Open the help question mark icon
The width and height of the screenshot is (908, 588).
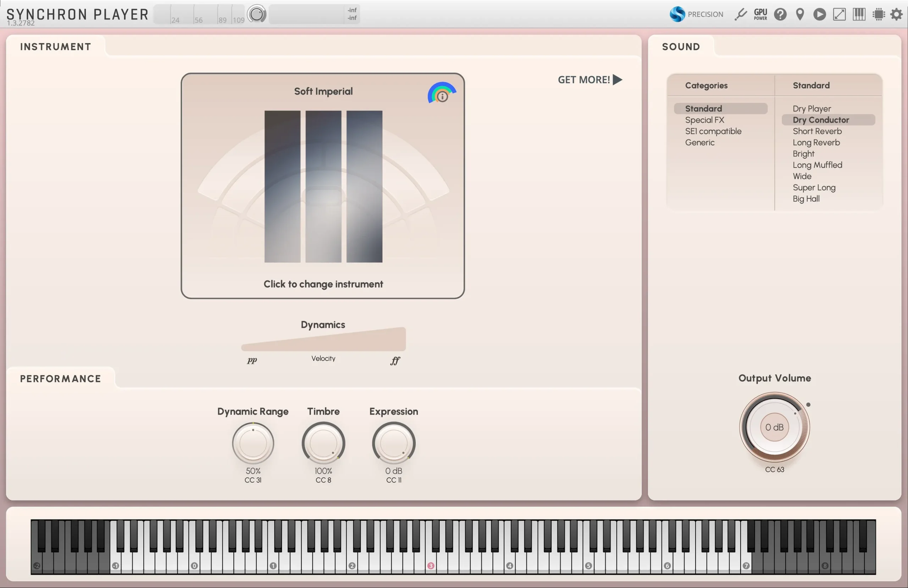(x=780, y=15)
